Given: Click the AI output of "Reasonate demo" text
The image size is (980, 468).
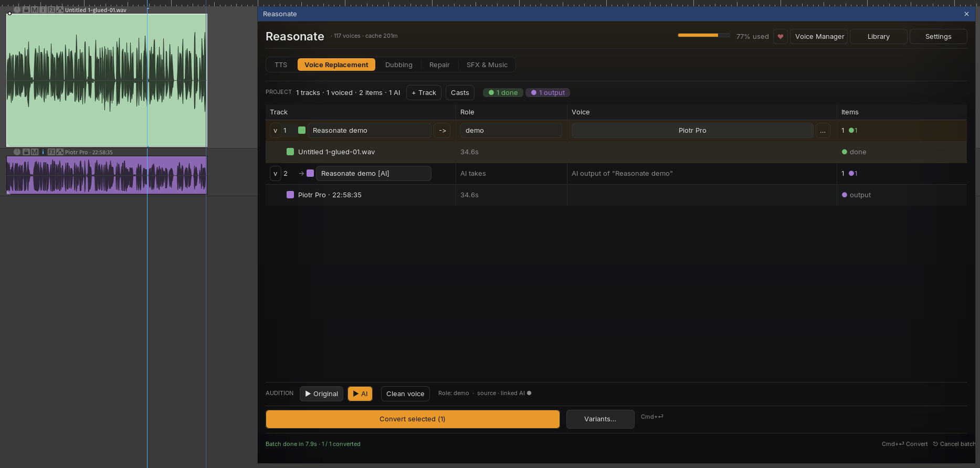Looking at the screenshot, I should pos(622,174).
